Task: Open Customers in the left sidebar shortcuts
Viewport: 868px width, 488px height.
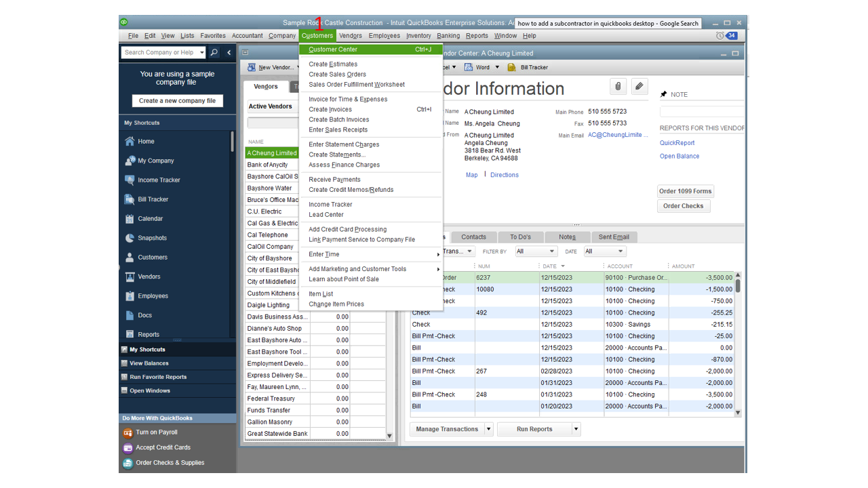Action: (x=153, y=258)
